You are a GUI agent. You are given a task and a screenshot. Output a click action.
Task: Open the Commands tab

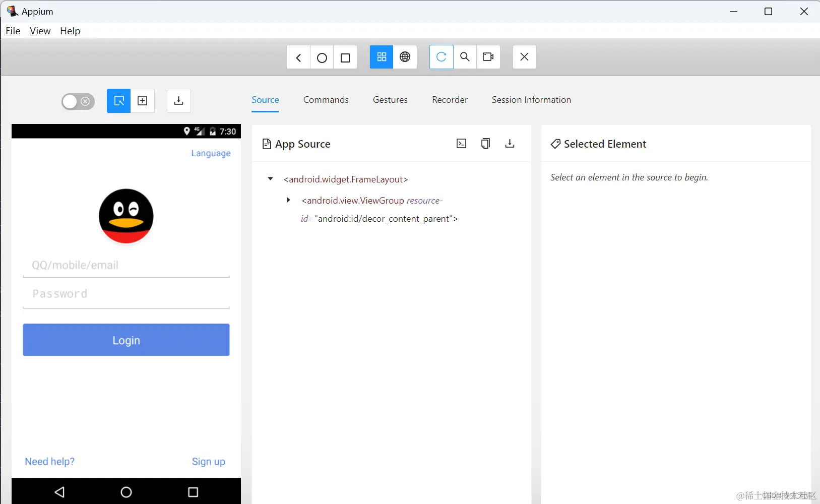pos(326,100)
